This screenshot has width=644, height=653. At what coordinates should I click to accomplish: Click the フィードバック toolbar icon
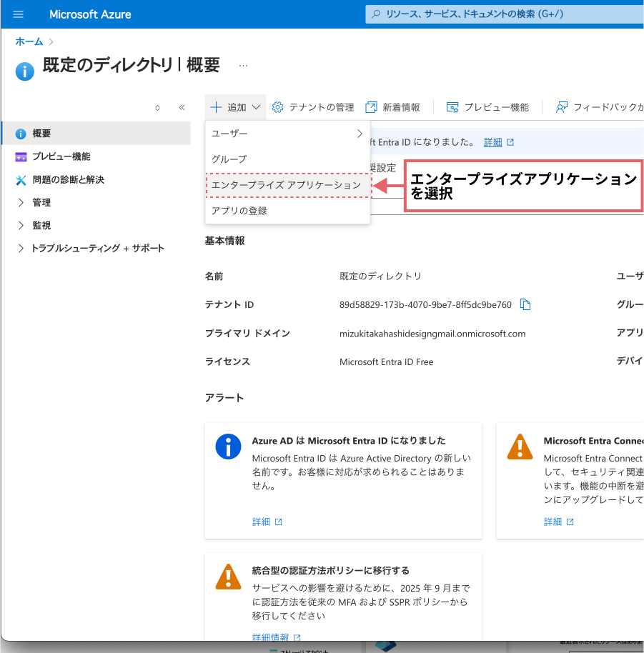point(562,107)
